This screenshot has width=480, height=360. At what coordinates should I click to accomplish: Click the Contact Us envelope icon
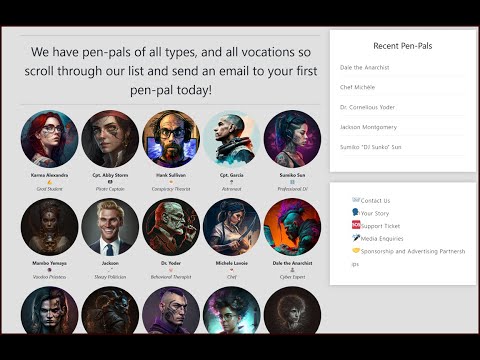[x=356, y=200]
